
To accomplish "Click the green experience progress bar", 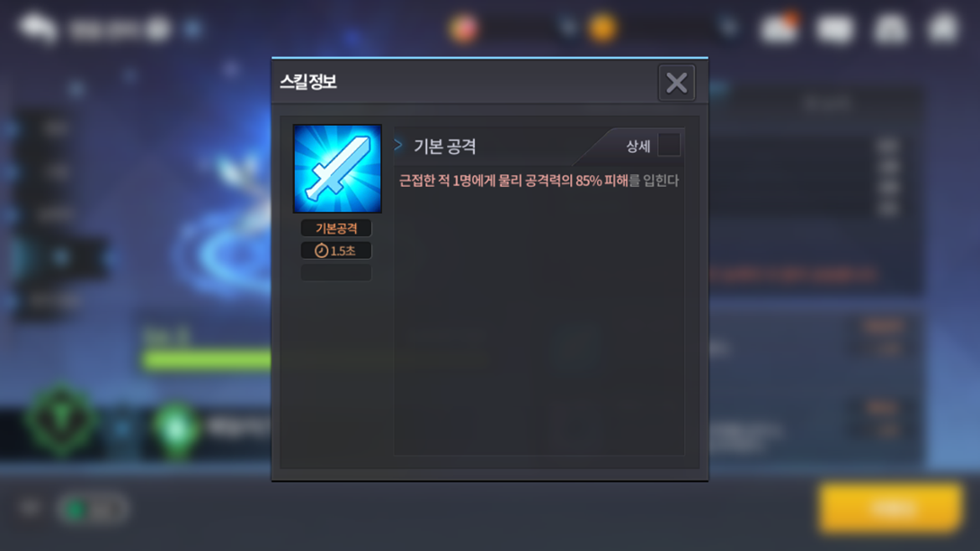I will (x=206, y=360).
